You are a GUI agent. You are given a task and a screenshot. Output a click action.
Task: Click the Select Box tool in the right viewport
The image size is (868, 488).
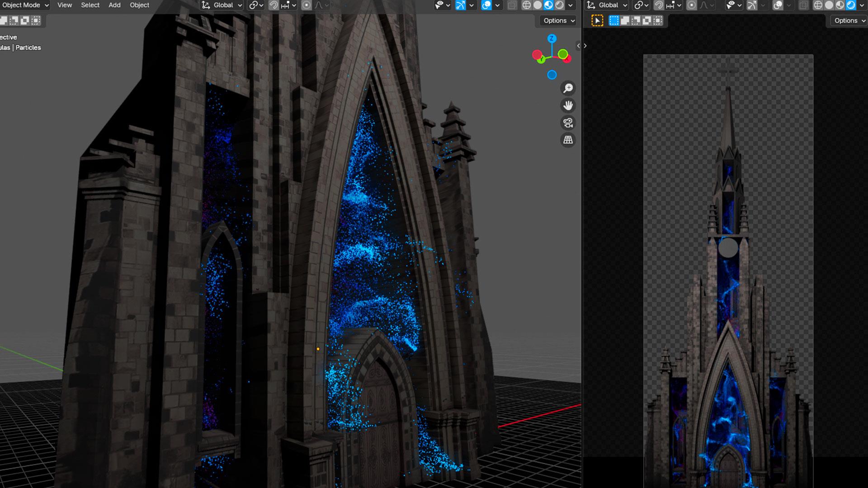coord(597,20)
